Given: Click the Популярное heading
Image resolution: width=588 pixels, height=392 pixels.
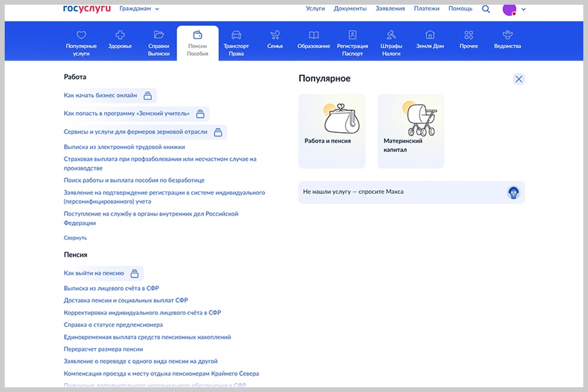Looking at the screenshot, I should [x=325, y=79].
